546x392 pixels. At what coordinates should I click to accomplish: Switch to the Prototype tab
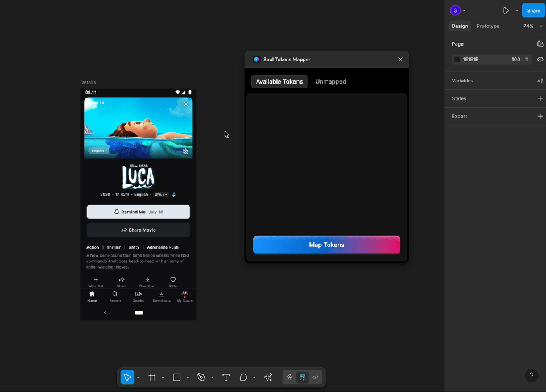(487, 26)
